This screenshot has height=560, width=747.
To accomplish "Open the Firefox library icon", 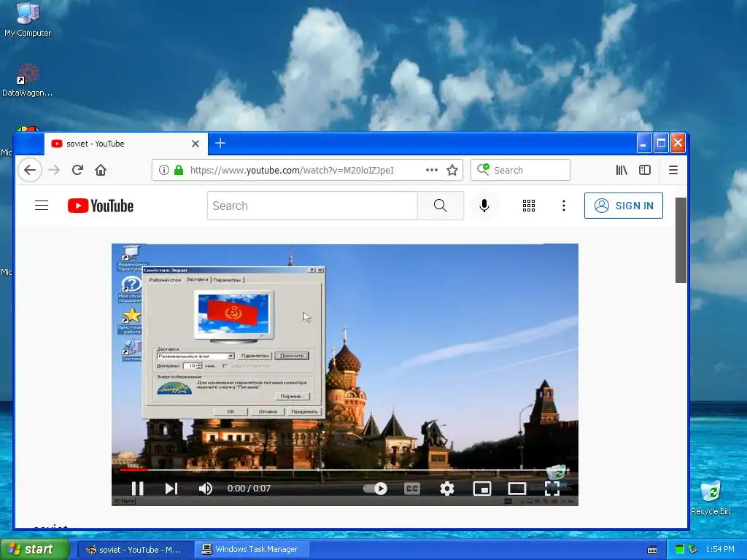I will click(x=622, y=170).
